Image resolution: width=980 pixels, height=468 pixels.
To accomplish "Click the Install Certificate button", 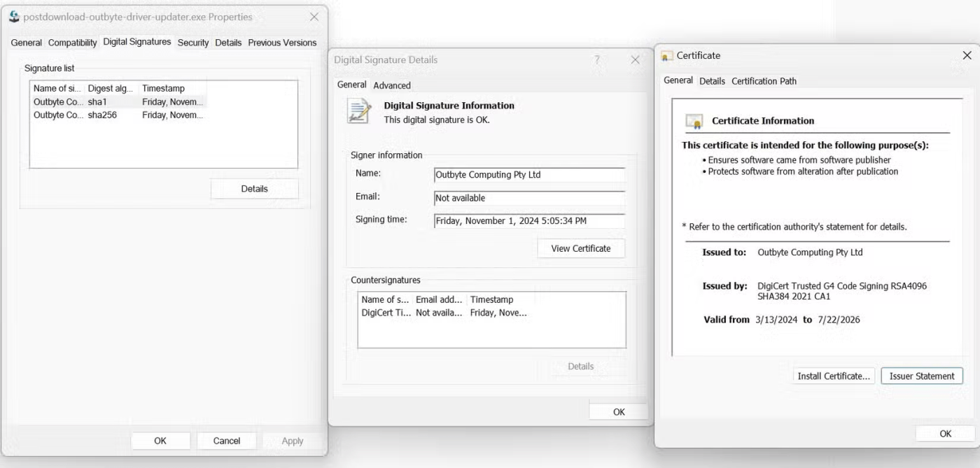I will [834, 376].
